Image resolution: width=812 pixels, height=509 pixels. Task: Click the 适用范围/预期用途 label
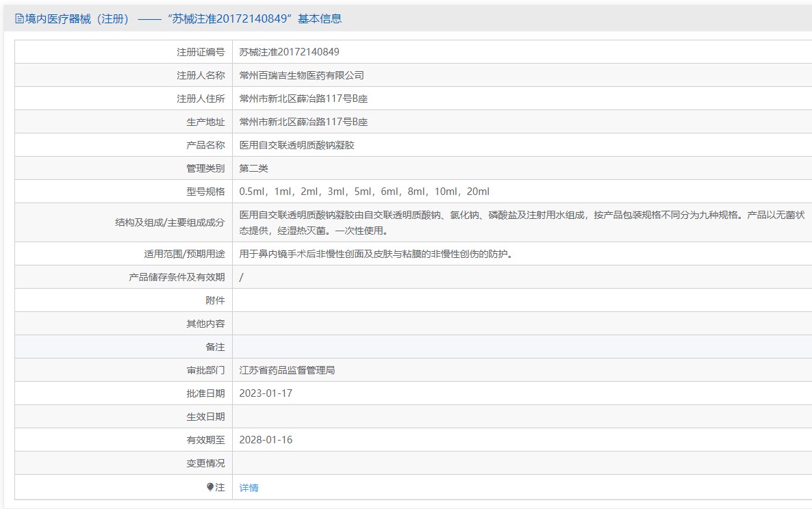(184, 254)
